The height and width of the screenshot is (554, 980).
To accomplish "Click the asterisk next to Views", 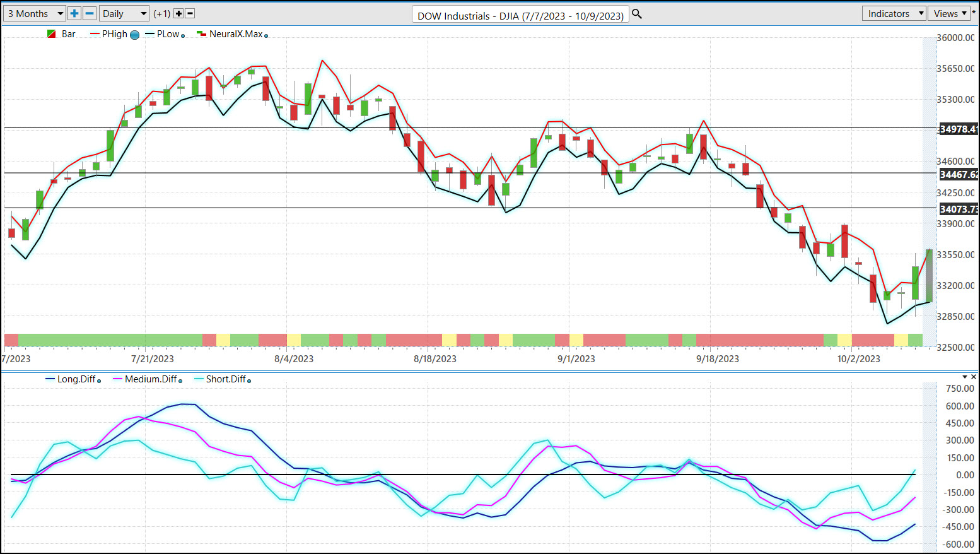I will [x=974, y=13].
